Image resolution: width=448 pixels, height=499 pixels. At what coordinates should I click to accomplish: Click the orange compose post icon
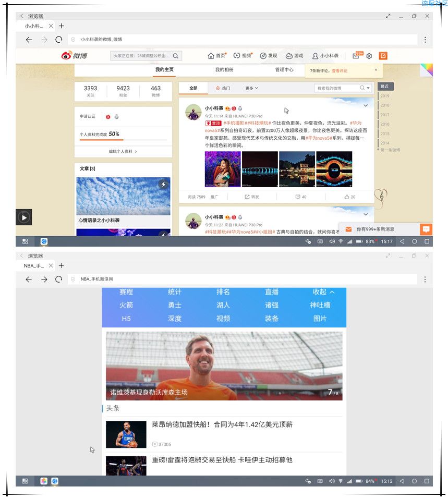pos(383,56)
